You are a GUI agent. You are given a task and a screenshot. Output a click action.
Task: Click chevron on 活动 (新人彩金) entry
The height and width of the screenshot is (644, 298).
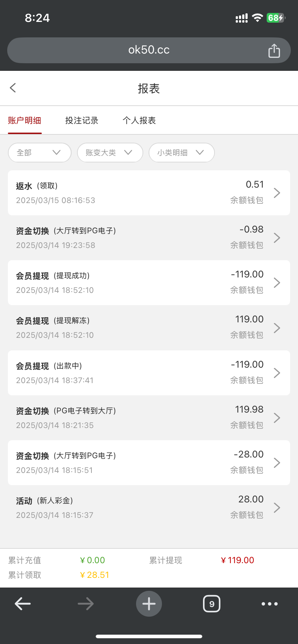coord(277,507)
